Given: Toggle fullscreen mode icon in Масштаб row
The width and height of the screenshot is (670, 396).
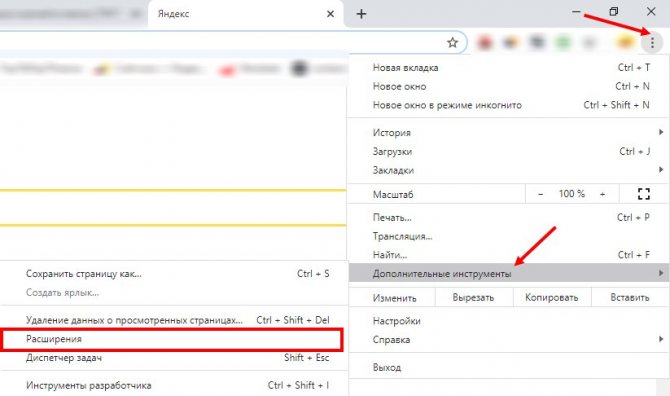Looking at the screenshot, I should [x=644, y=194].
